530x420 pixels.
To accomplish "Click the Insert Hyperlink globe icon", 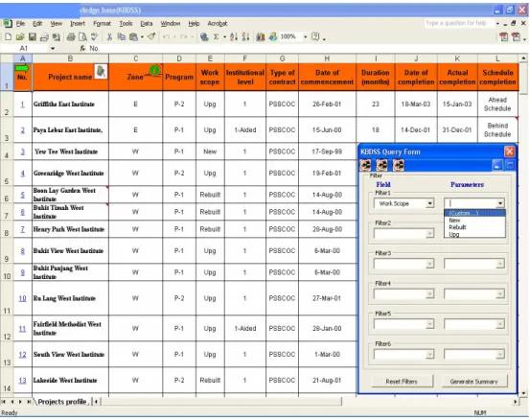I will [x=204, y=36].
